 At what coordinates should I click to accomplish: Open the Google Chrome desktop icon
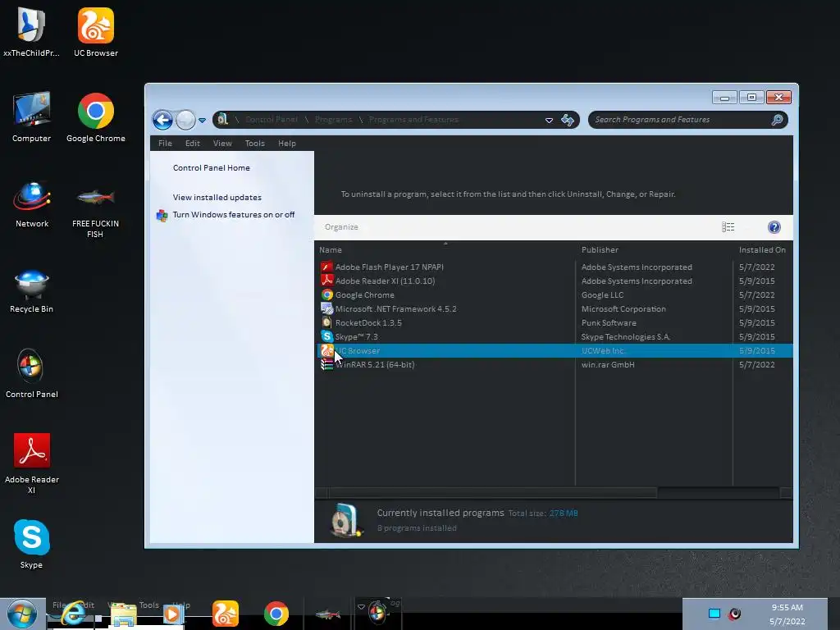(x=96, y=118)
